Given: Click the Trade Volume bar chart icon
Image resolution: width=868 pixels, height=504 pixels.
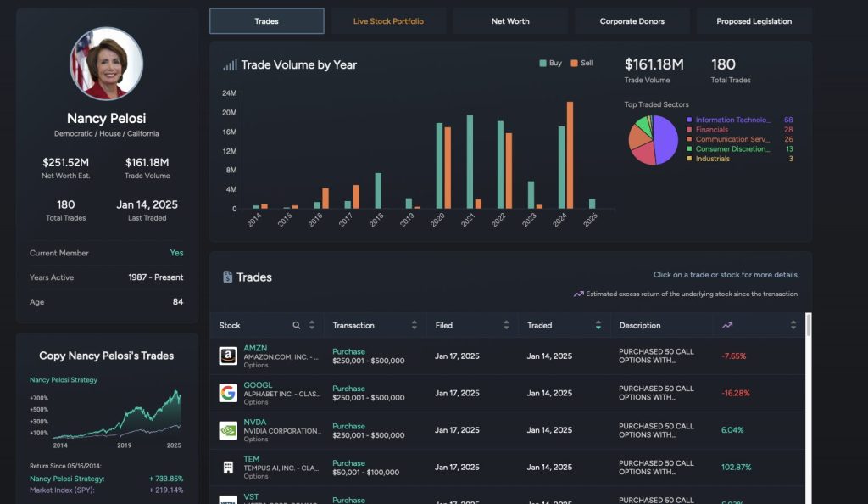Looking at the screenshot, I should tap(230, 64).
